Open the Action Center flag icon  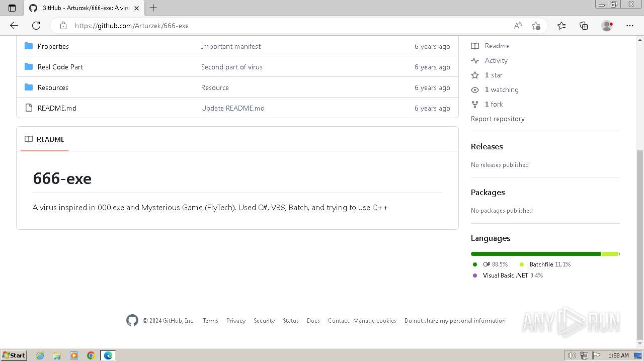click(596, 355)
